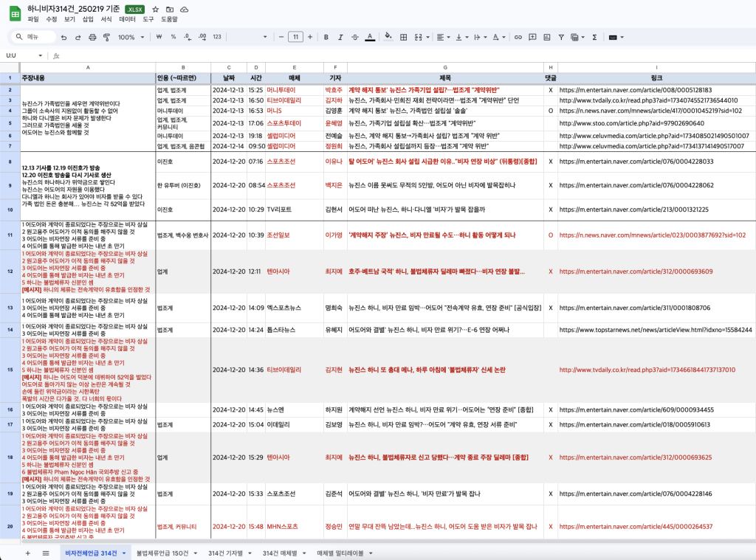The width and height of the screenshot is (756, 560).
Task: Open the Sheets home icon
Action: click(16, 13)
